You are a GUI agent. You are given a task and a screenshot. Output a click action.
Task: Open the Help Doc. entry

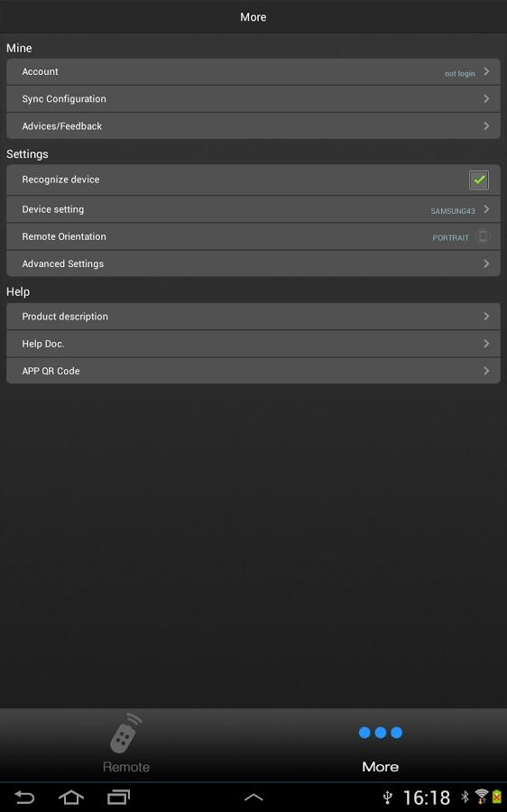[253, 344]
